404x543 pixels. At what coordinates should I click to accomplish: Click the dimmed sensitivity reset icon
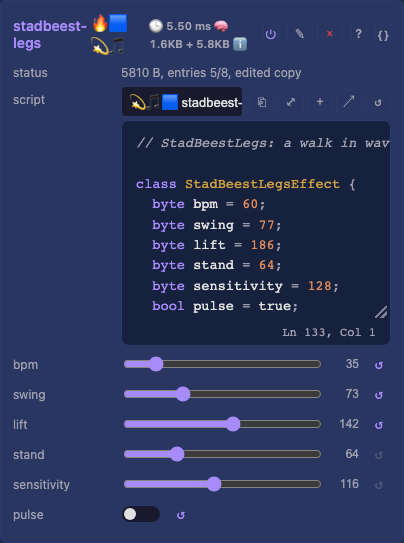(x=379, y=485)
